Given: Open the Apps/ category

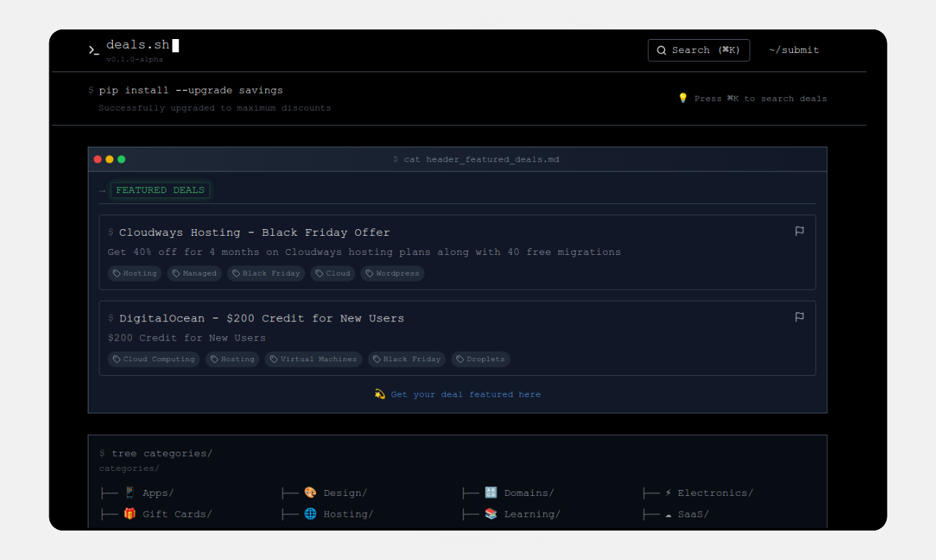Looking at the screenshot, I should (158, 493).
